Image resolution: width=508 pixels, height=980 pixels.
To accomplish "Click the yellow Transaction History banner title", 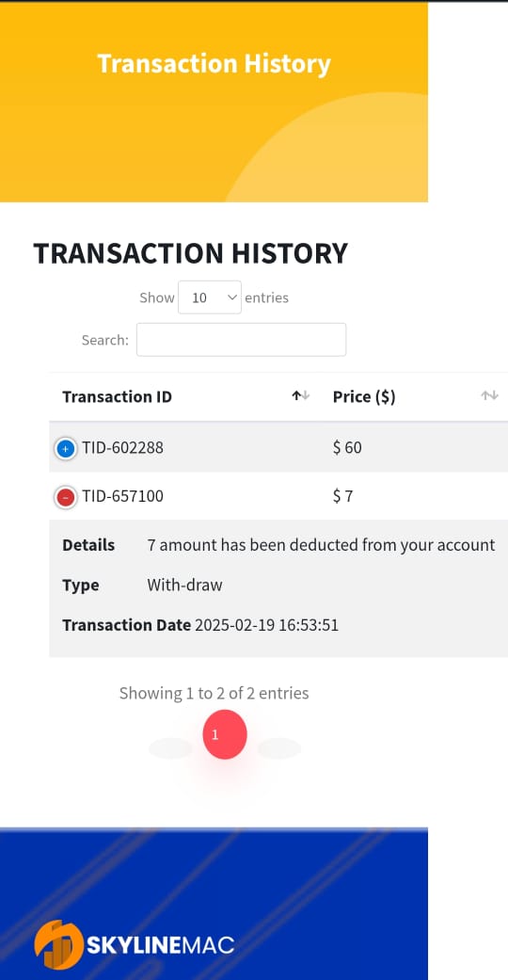I will [214, 64].
